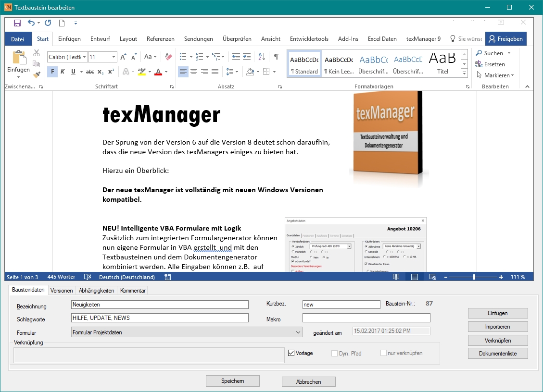543x392 pixels.
Task: Show paragraph marks with the ¶ icon
Action: 276,56
